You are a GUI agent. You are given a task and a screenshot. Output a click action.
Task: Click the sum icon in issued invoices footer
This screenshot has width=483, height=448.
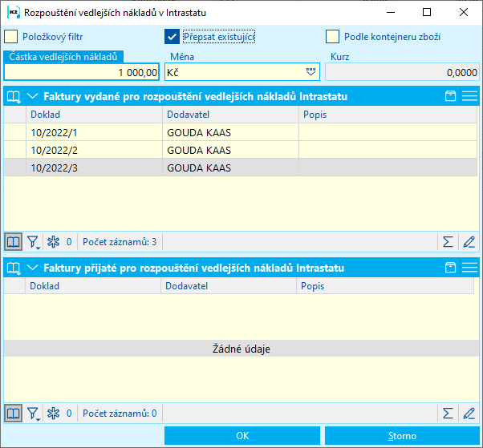[x=448, y=241]
